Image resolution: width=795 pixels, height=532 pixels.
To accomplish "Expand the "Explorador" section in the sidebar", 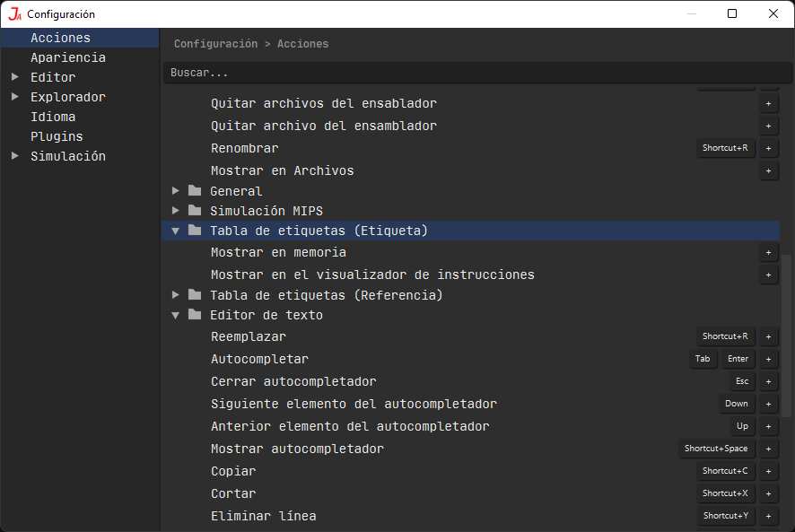I will tap(14, 97).
